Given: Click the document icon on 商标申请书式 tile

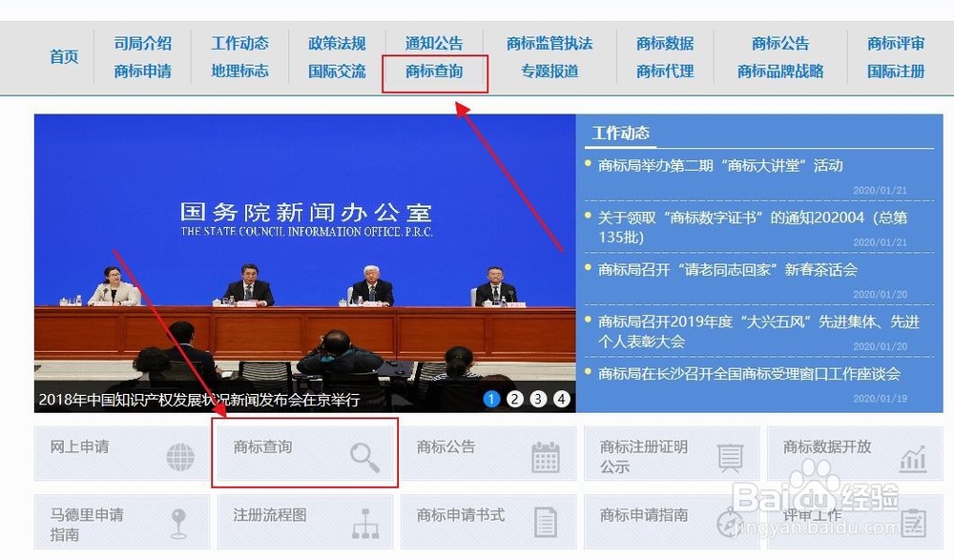Looking at the screenshot, I should coord(545,522).
